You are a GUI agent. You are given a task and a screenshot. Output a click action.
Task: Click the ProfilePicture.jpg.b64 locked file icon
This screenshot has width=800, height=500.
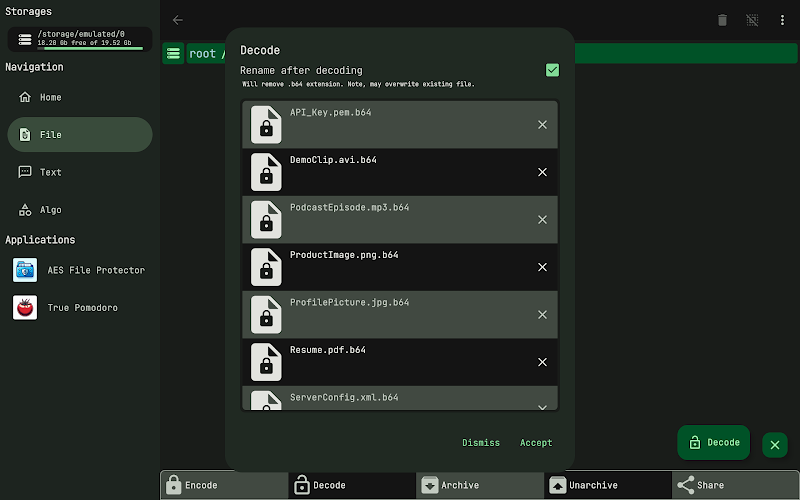pos(266,314)
